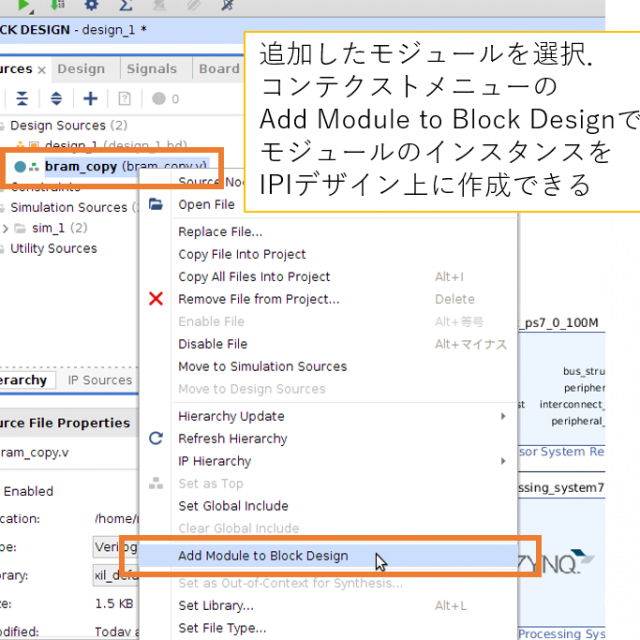Select Disable File menu entry
Screen dimensions: 640x640
pyautogui.click(x=212, y=344)
